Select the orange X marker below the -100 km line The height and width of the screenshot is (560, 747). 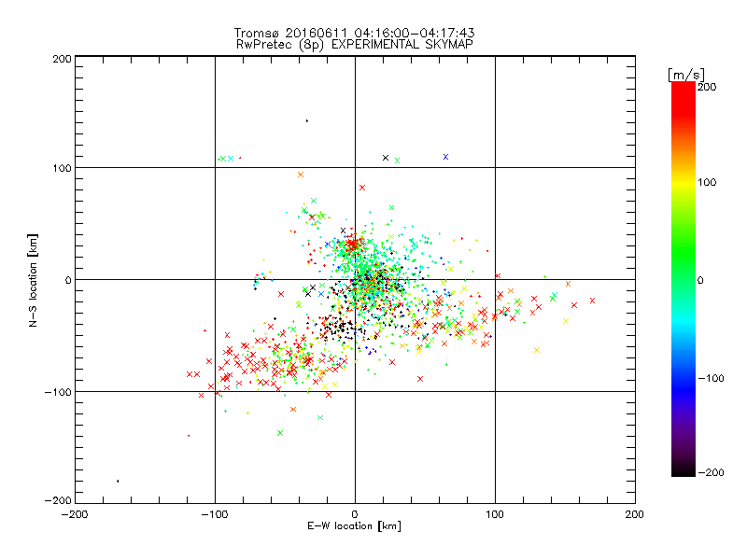(x=293, y=409)
